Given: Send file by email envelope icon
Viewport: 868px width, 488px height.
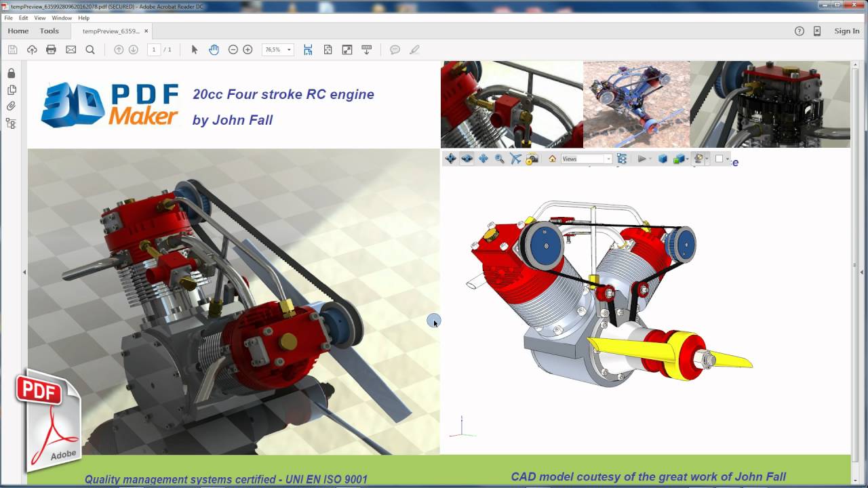Looking at the screenshot, I should tap(71, 49).
